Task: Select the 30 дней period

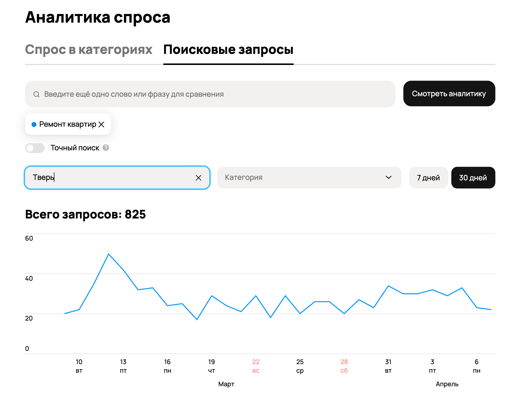Action: click(x=473, y=178)
